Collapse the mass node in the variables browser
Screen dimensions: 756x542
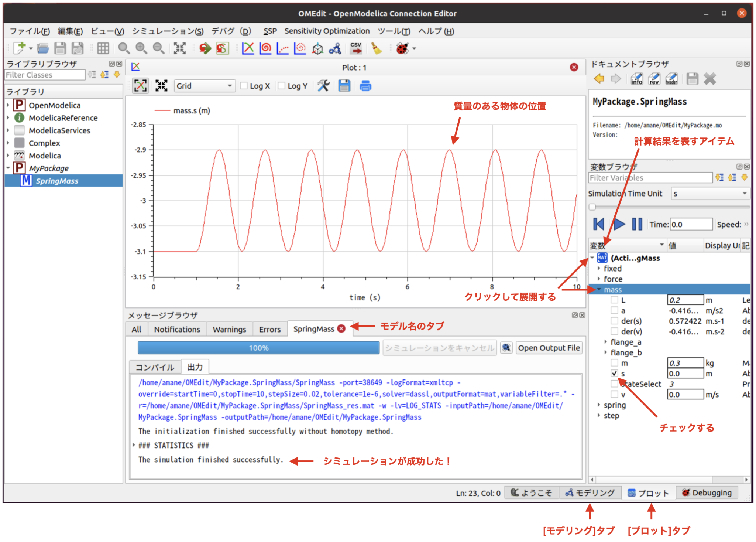599,289
